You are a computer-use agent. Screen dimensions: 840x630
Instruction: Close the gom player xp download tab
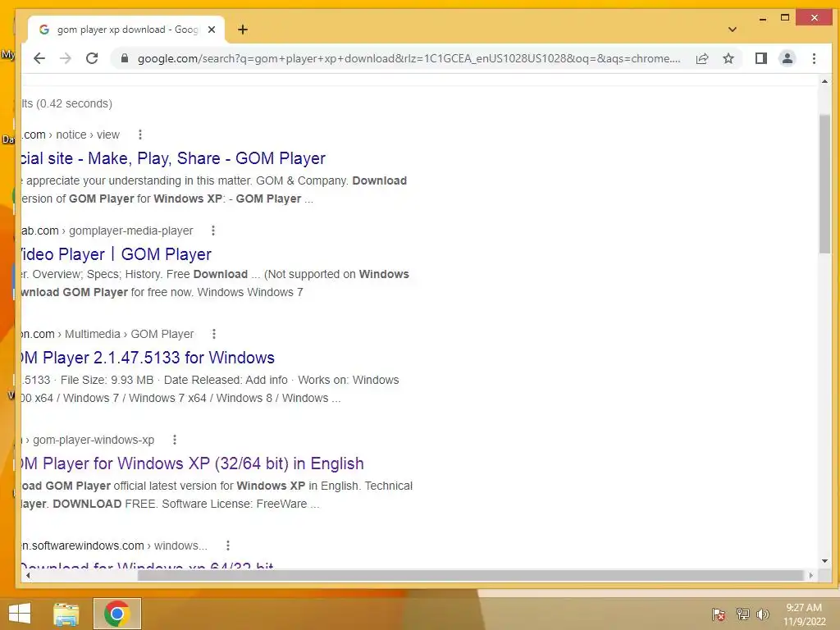tap(212, 30)
